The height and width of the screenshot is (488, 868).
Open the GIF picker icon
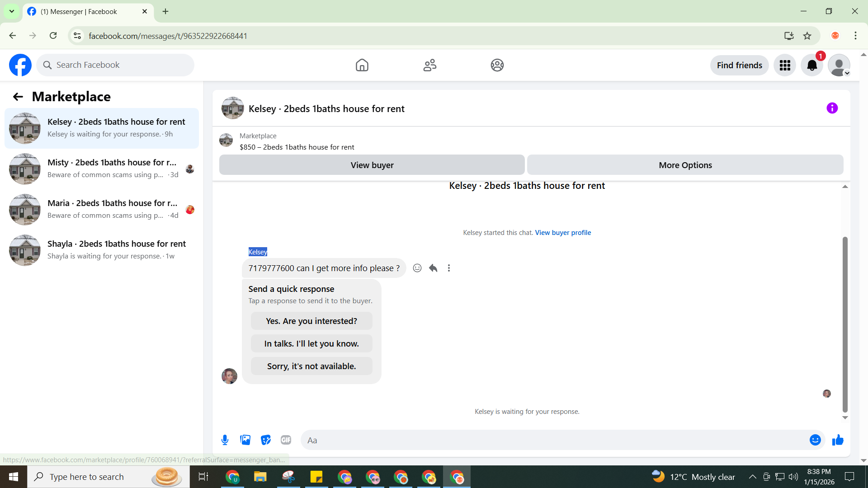286,440
